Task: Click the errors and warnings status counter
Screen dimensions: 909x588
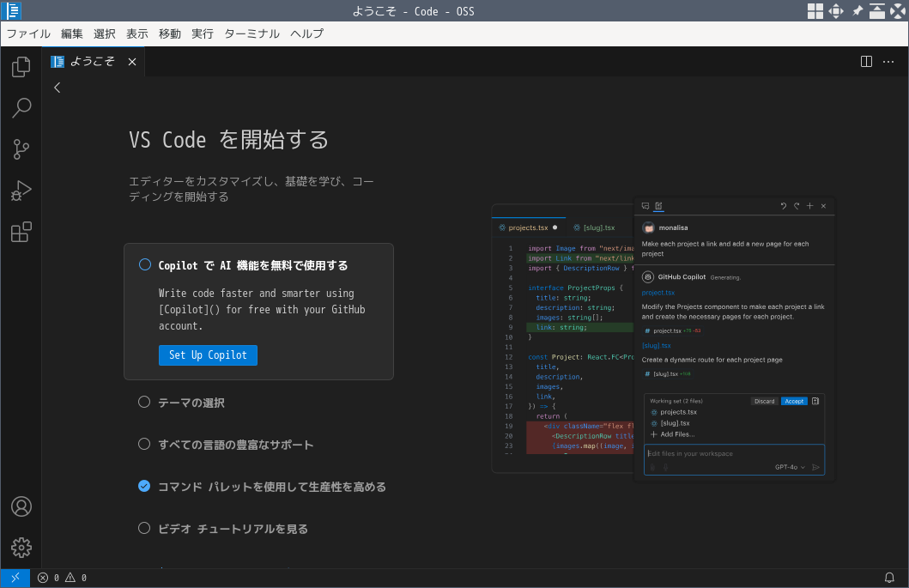Action: point(62,578)
